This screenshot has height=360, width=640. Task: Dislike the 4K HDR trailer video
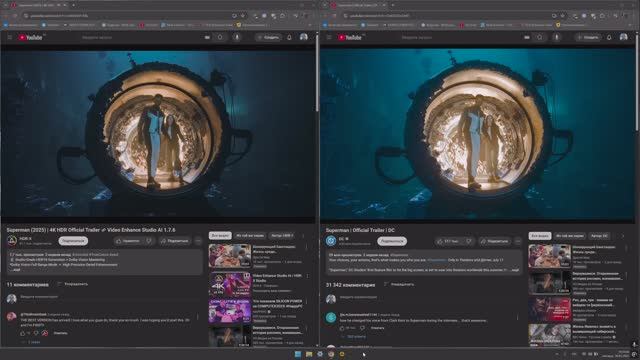pyautogui.click(x=149, y=241)
